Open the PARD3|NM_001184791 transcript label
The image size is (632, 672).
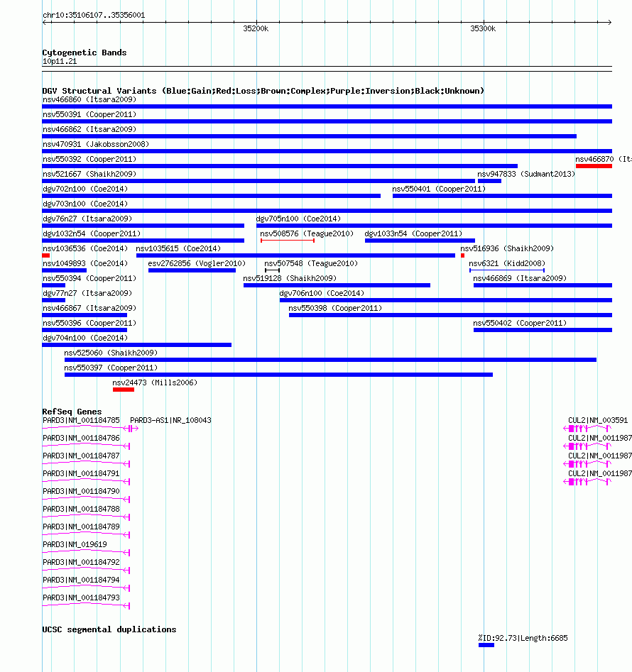pos(81,473)
